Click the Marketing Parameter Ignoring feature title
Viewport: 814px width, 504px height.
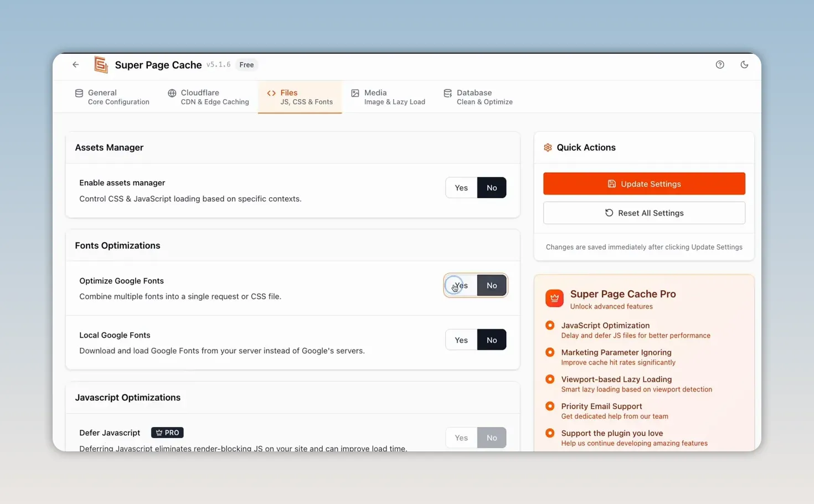[x=616, y=352]
